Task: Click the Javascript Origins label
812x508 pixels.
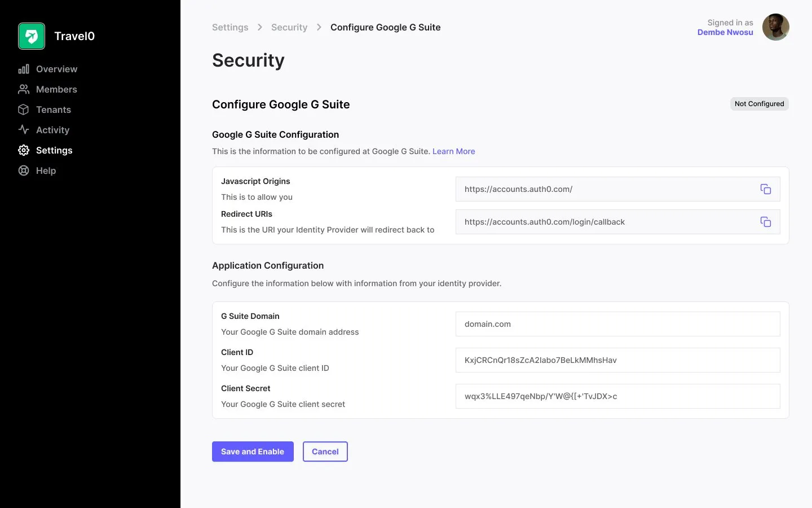Action: 255,181
